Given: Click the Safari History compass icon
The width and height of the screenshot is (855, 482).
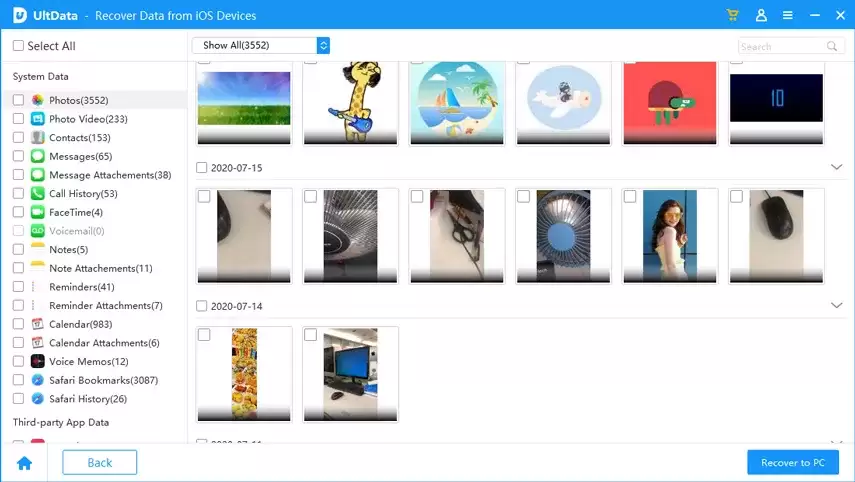Looking at the screenshot, I should click(38, 399).
